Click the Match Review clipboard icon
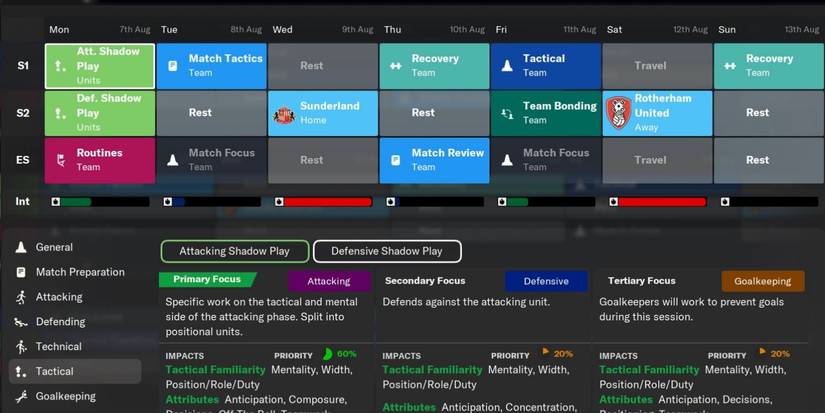The width and height of the screenshot is (825, 413). tap(396, 160)
